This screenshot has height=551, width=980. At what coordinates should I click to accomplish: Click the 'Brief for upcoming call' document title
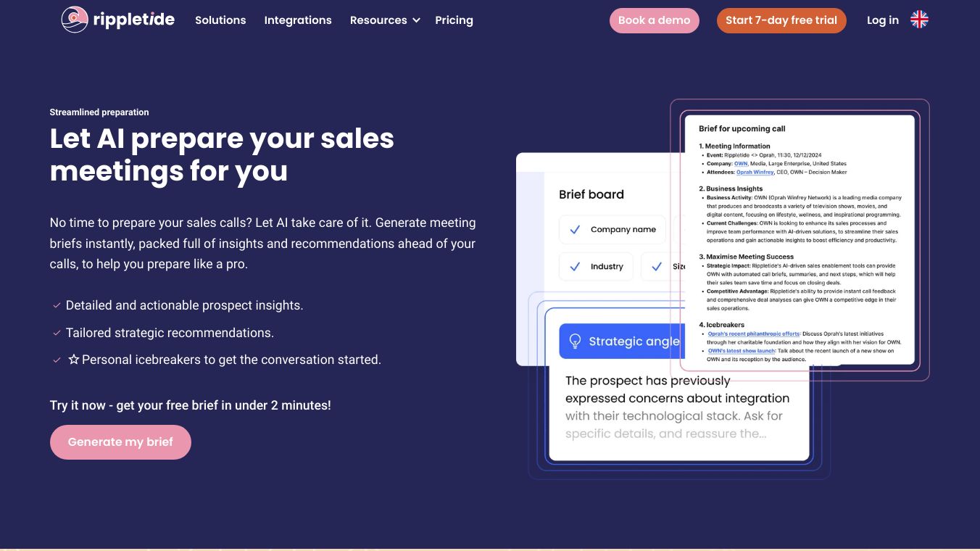[x=742, y=129]
